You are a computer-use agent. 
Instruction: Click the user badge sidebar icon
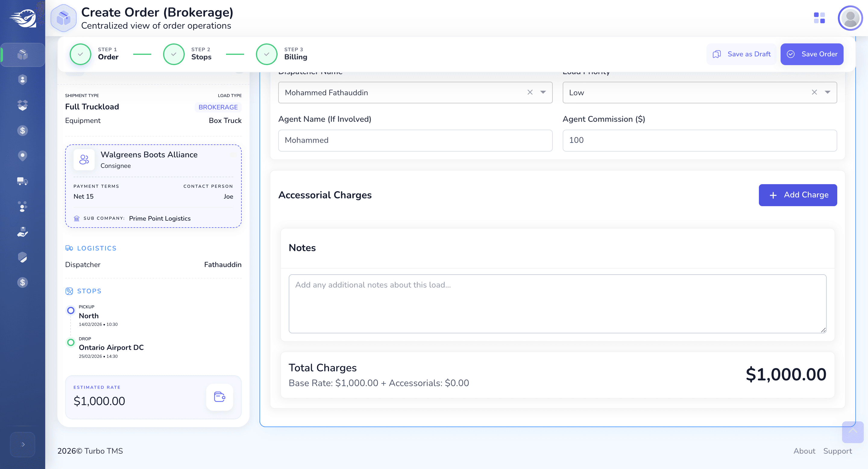[23, 80]
